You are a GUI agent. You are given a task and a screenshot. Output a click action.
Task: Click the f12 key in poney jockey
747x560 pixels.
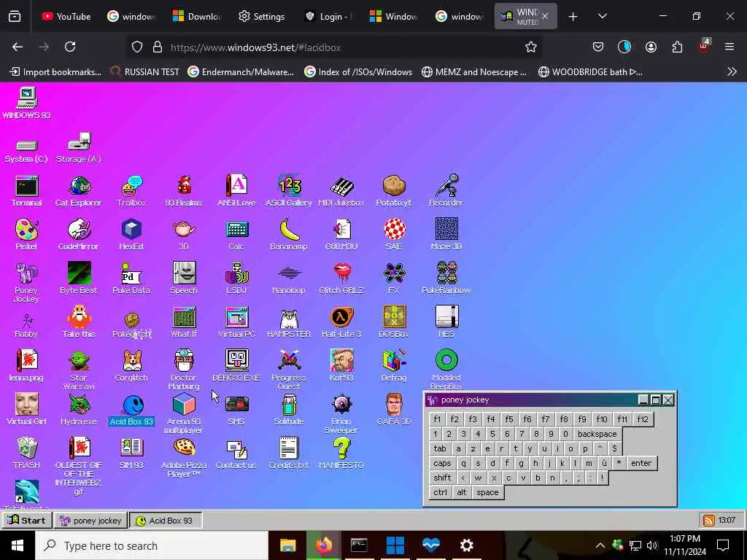point(643,419)
